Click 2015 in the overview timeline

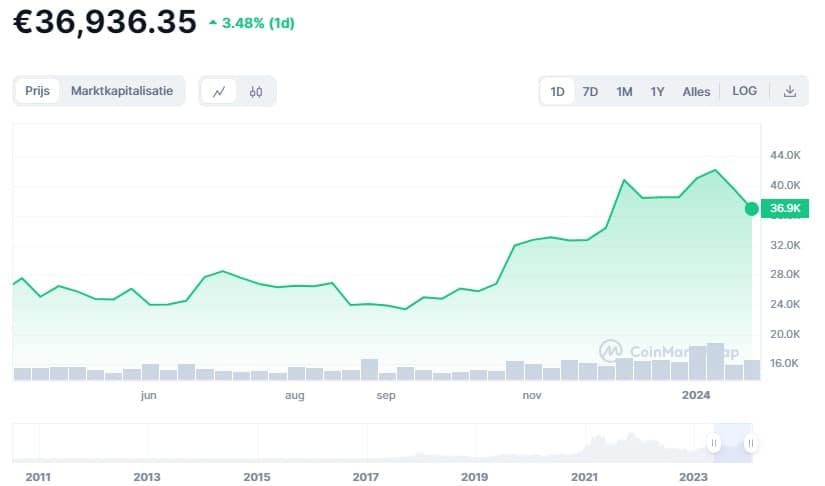[257, 477]
